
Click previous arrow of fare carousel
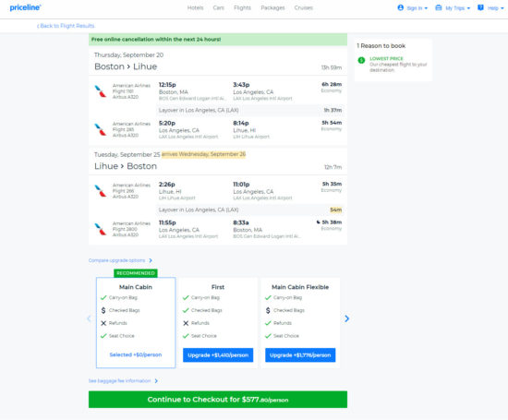(89, 318)
